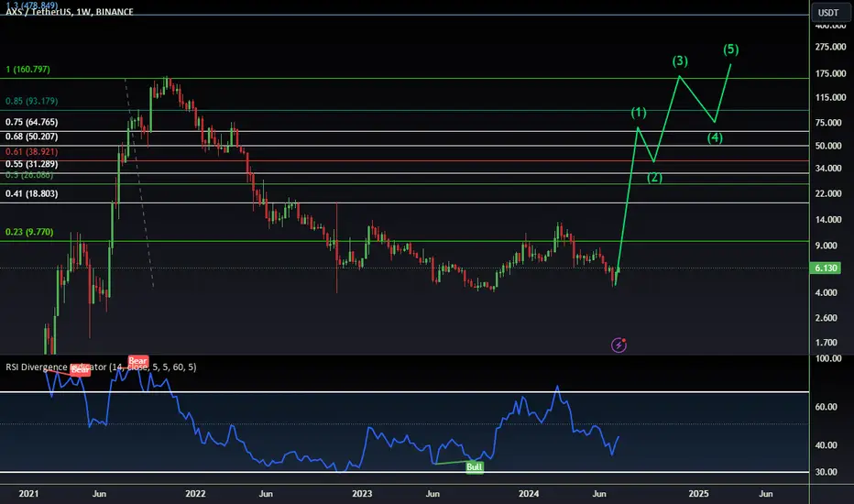The image size is (854, 504).
Task: Open the USDT currency selector
Action: click(x=828, y=13)
